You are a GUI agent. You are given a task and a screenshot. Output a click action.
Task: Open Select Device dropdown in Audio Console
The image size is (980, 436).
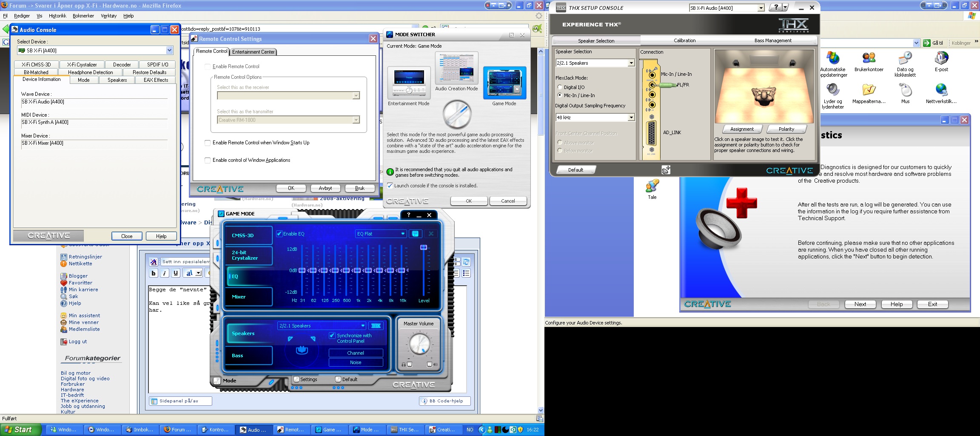click(x=169, y=50)
